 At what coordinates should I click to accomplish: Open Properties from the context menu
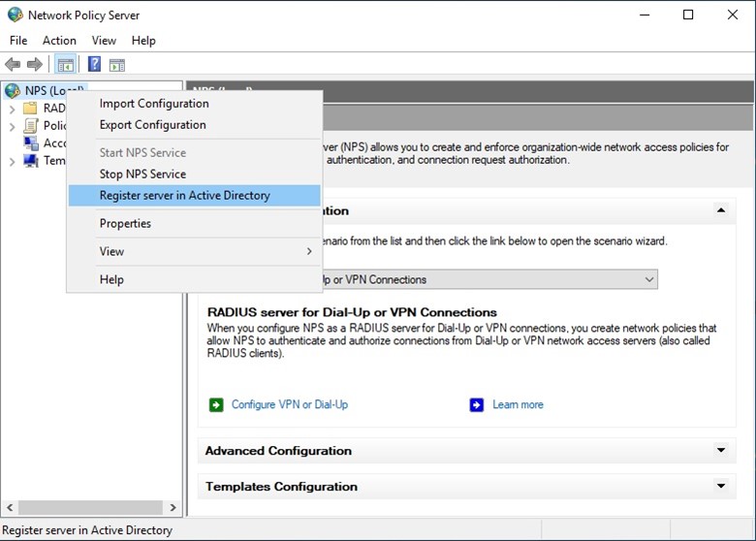click(x=194, y=223)
